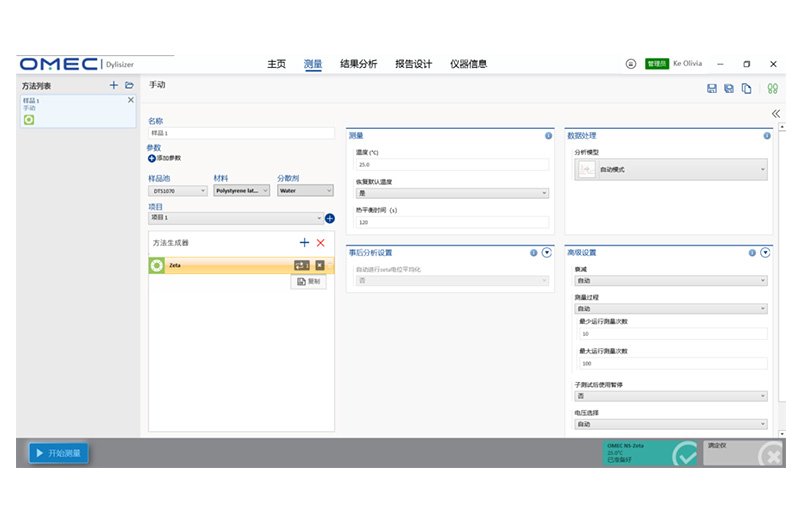This screenshot has width=800, height=523.
Task: Select 复制 from the Zeta popup
Action: pos(309,282)
